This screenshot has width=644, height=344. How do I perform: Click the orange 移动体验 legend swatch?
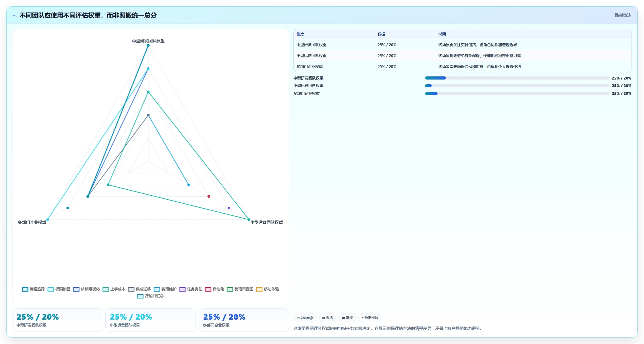coord(259,289)
